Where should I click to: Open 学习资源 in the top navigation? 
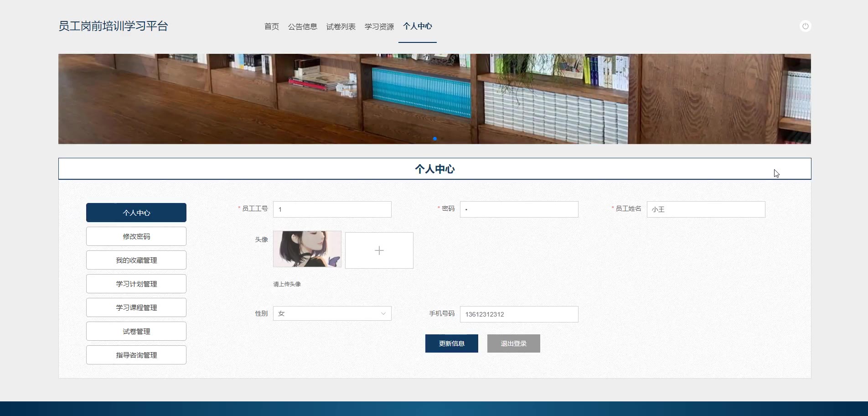tap(379, 26)
